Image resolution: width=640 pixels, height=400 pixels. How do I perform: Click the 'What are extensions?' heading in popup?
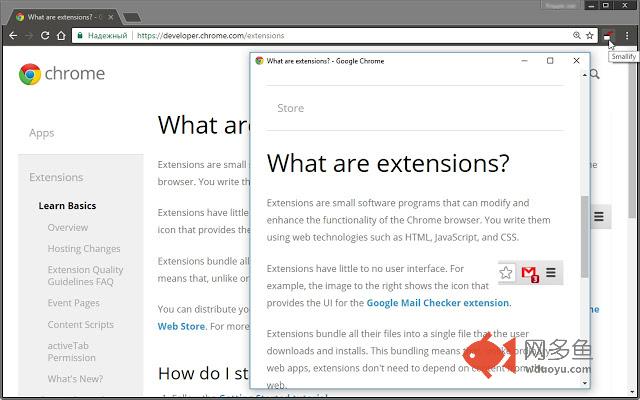[x=388, y=163]
